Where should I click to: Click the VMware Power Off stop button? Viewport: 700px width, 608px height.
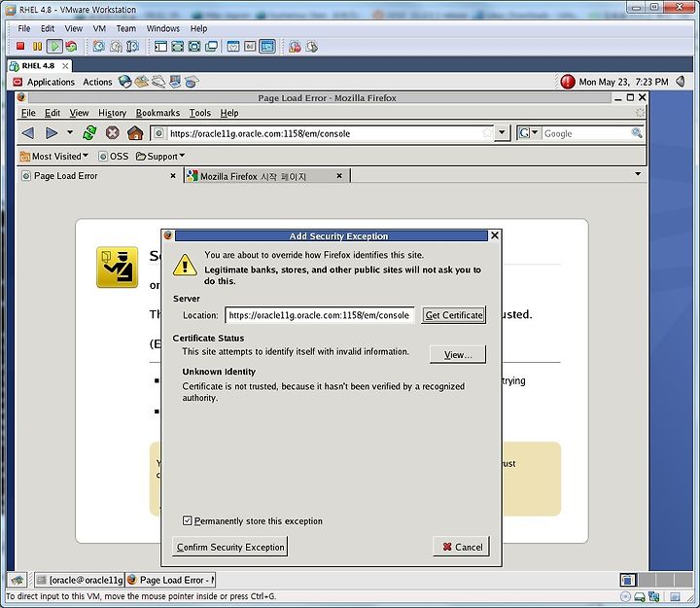[20, 46]
